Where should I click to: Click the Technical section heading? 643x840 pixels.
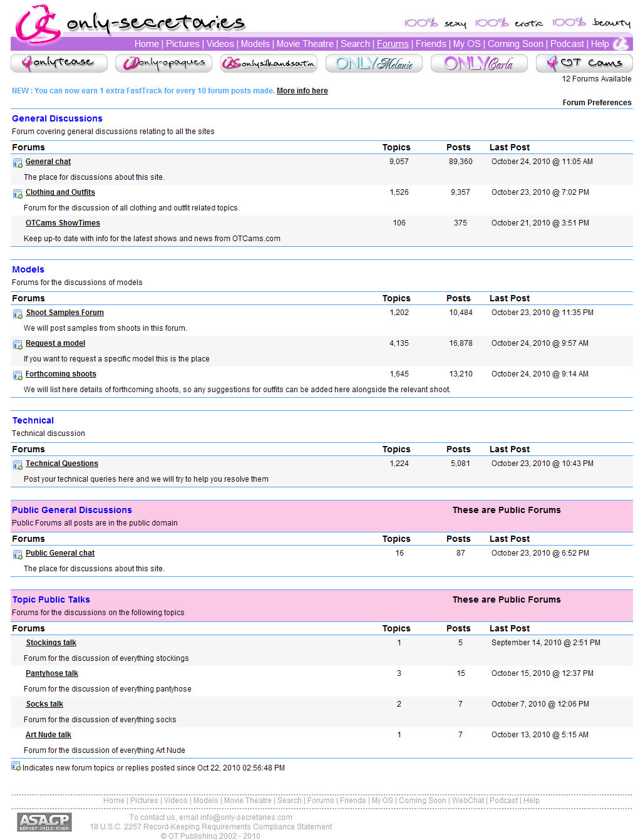click(33, 420)
